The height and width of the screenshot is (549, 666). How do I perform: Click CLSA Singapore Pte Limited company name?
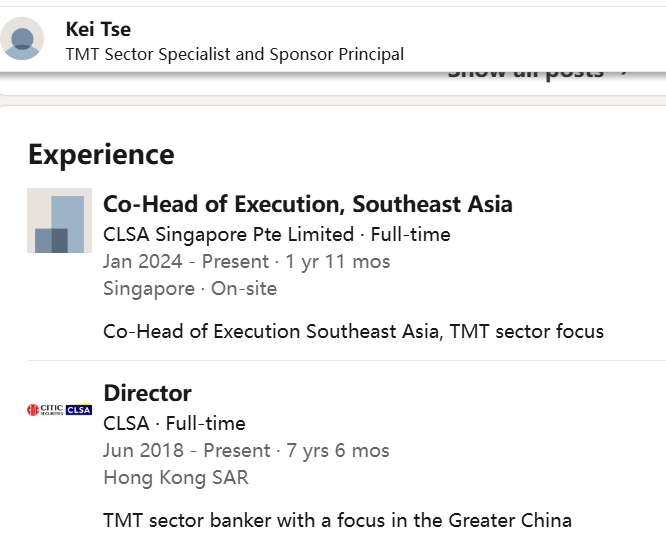pyautogui.click(x=228, y=235)
